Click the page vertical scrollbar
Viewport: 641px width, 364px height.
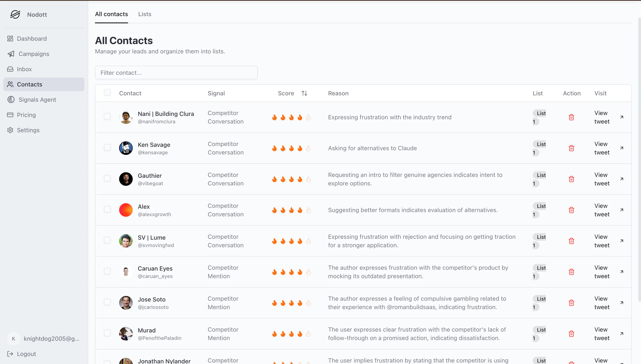[x=640, y=160]
